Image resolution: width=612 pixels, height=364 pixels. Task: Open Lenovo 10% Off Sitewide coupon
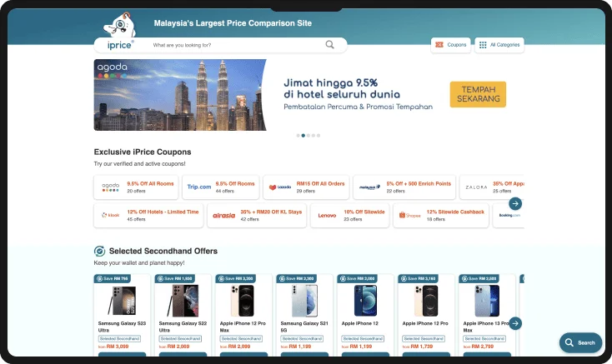[349, 215]
